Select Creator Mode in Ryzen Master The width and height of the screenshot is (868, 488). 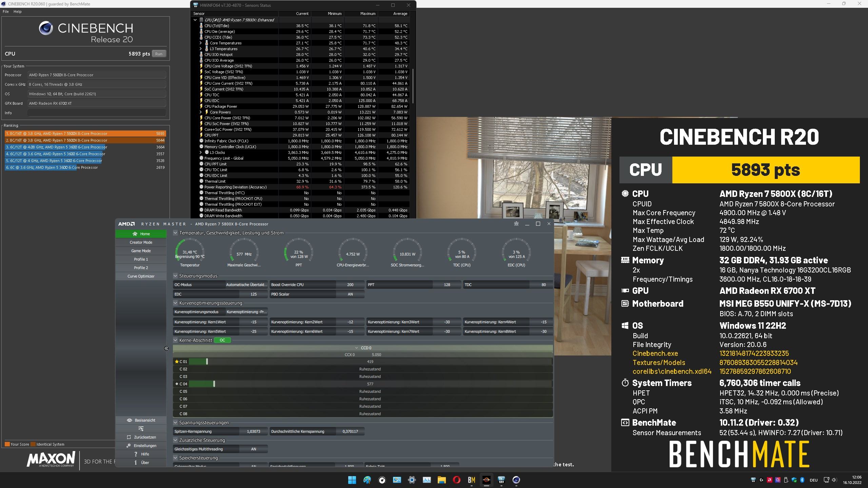point(141,242)
